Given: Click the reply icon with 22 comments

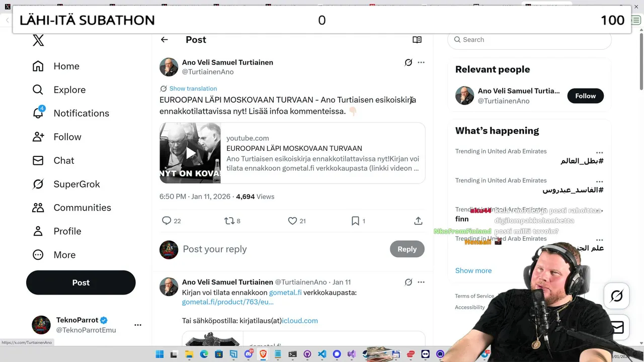Looking at the screenshot, I should tap(167, 221).
